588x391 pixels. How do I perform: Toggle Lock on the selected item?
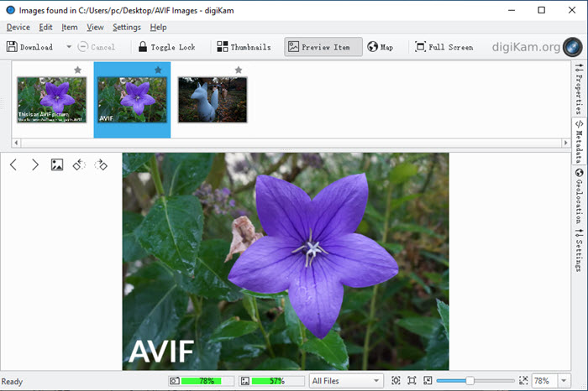[166, 47]
